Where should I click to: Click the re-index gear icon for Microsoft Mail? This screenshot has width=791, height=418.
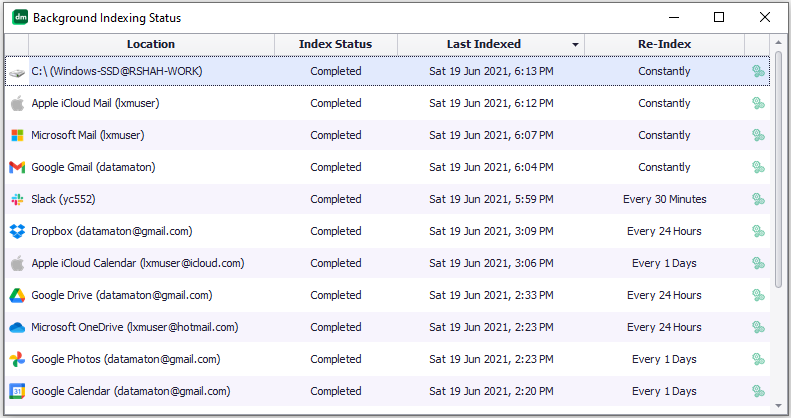tap(758, 135)
